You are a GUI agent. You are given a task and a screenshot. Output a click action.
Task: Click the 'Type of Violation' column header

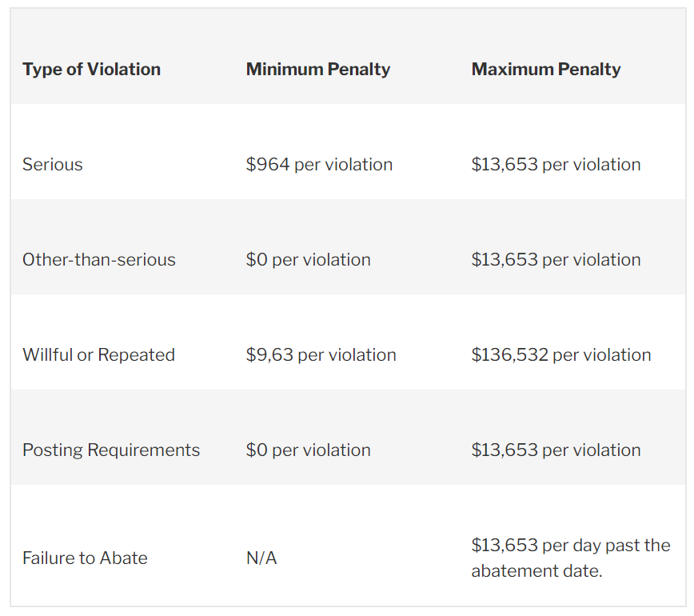pyautogui.click(x=91, y=70)
